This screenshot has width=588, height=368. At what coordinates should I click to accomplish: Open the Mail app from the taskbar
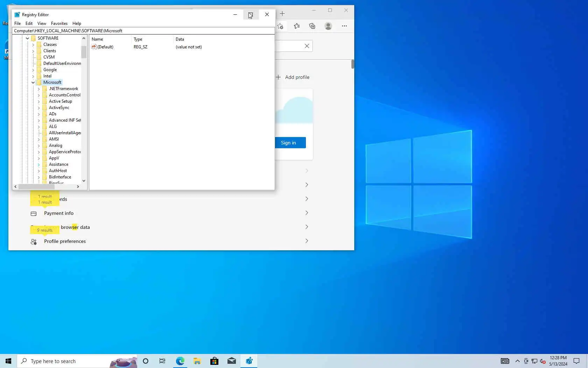[231, 361]
